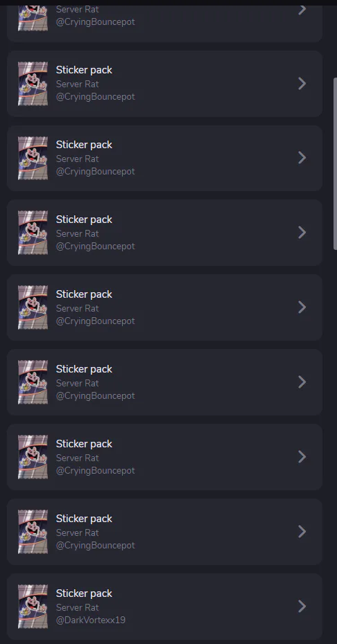Select the sticker image in the first fully visible row
Screen dimensions: 337x644
point(33,83)
